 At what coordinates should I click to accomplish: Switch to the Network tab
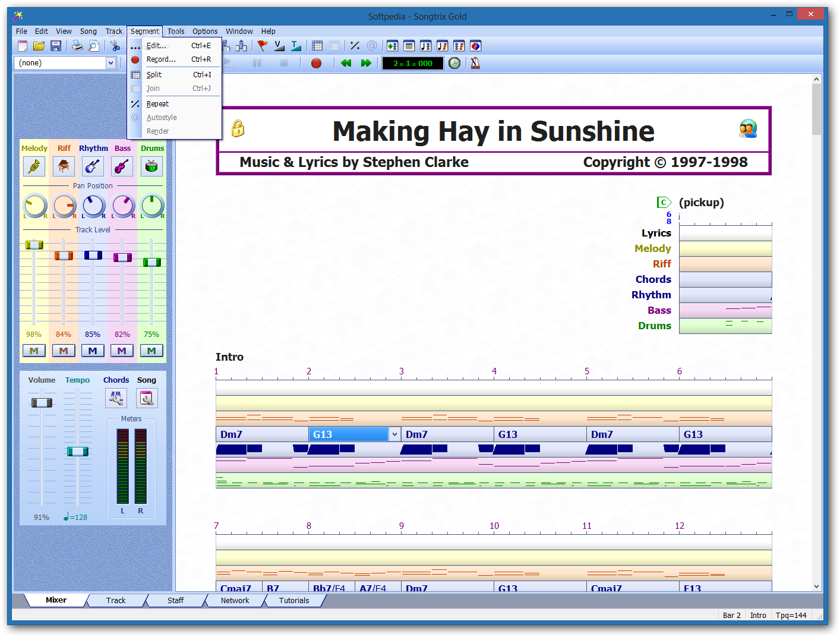[x=235, y=600]
